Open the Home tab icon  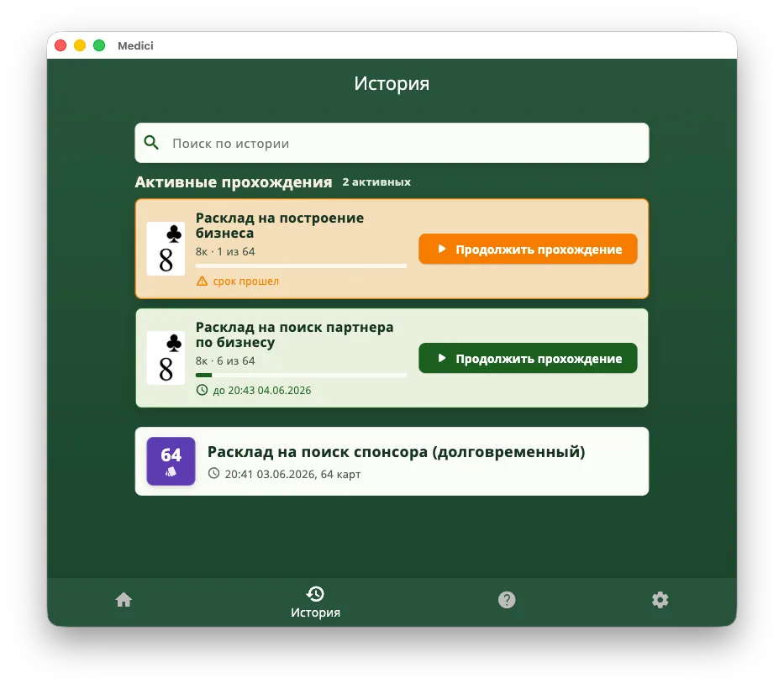(124, 599)
